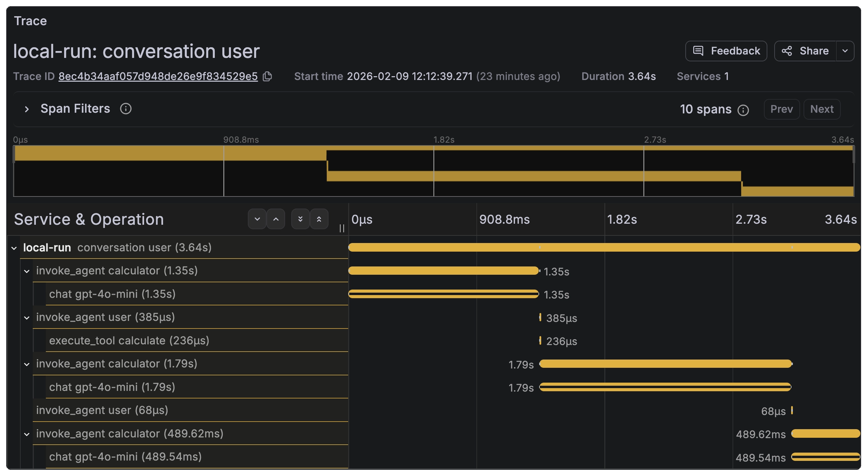868x475 pixels.
Task: Show info icon next to 10 spans
Action: tap(743, 110)
